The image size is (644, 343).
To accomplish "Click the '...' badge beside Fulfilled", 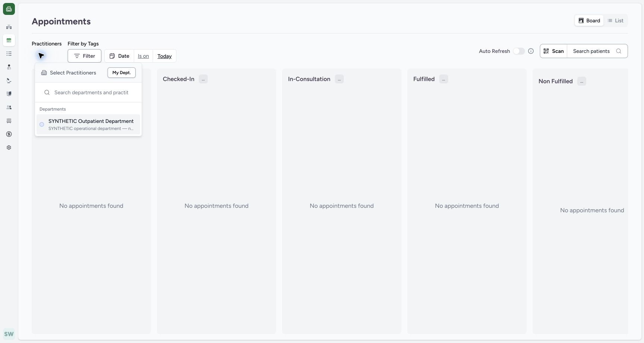I will click(443, 79).
